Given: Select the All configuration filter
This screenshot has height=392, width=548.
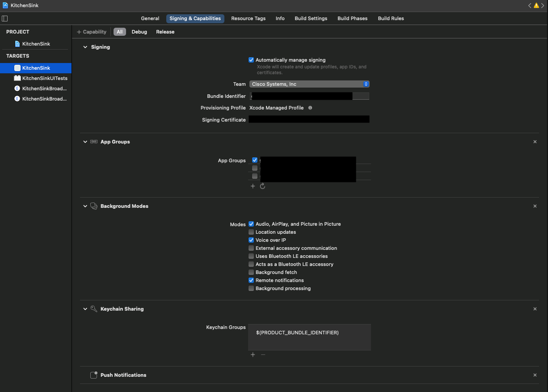Looking at the screenshot, I should [120, 32].
